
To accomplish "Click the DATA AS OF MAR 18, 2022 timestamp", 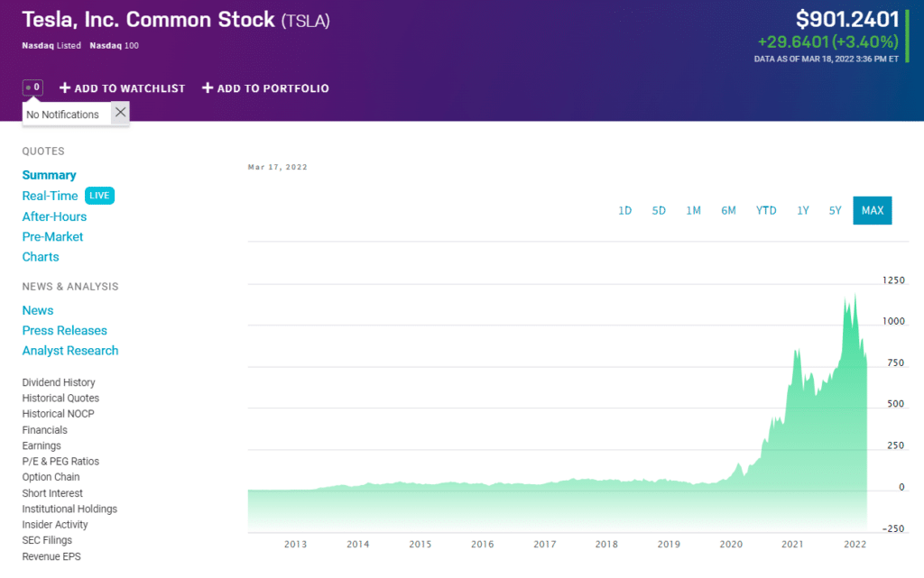I will click(827, 59).
